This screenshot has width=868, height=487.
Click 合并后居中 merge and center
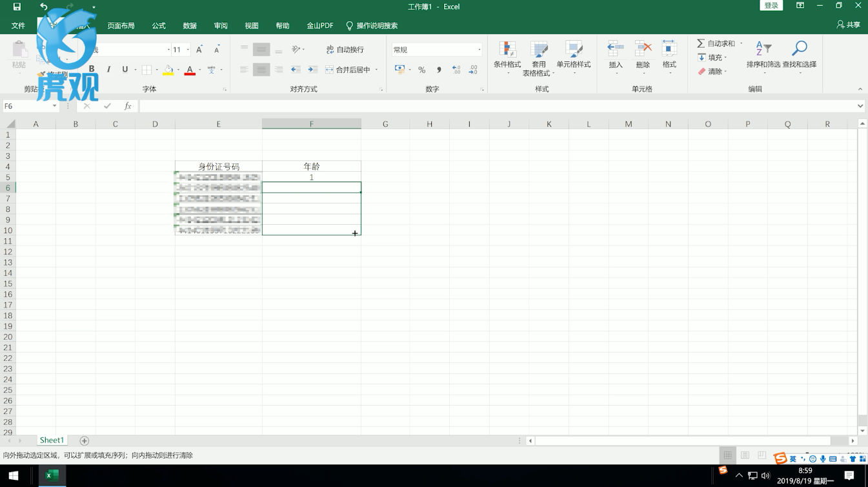click(x=348, y=69)
